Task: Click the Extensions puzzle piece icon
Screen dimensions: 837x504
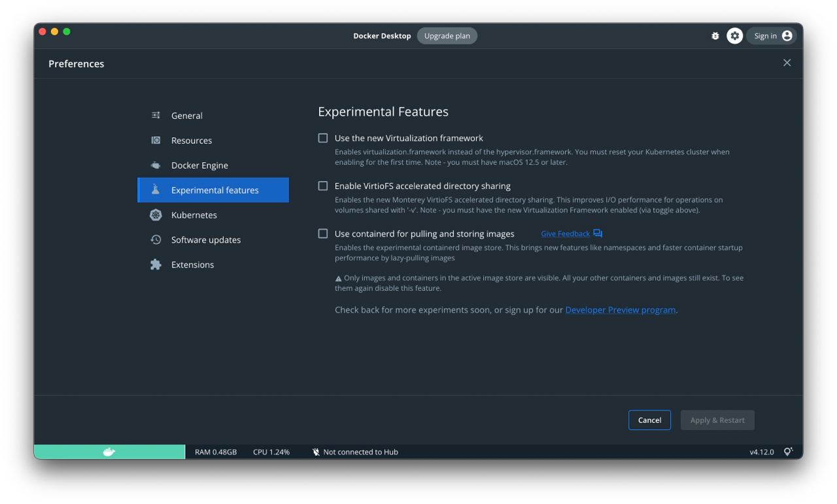Action: point(156,265)
